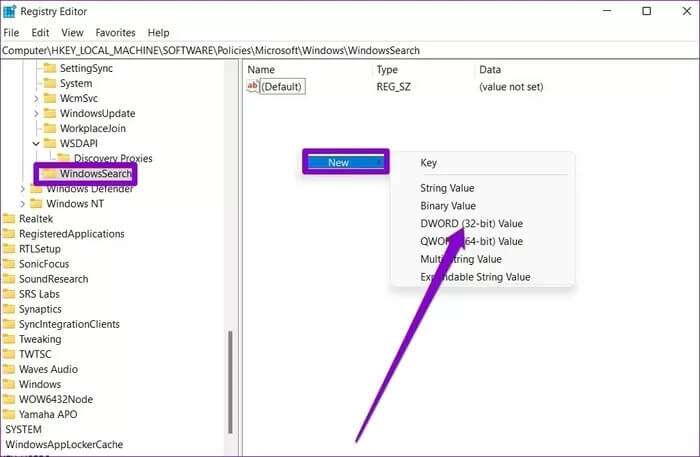Select the WindowsSearch key
700x457 pixels.
click(x=96, y=174)
